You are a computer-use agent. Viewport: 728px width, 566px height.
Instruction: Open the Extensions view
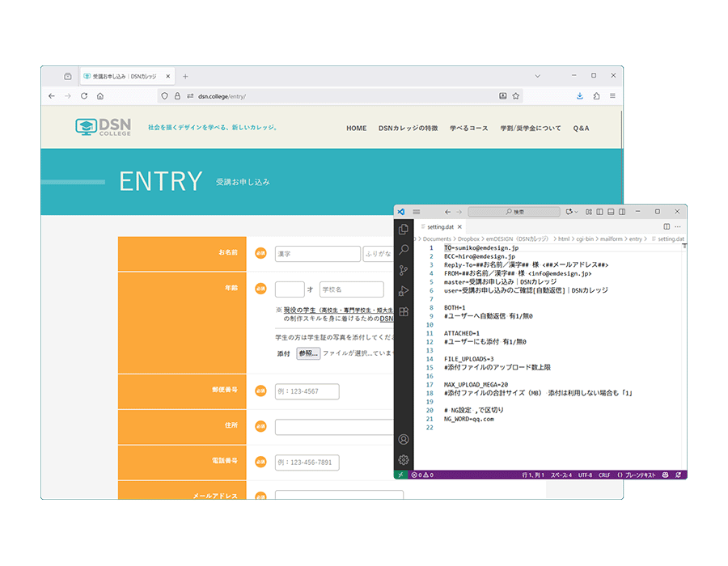(404, 311)
